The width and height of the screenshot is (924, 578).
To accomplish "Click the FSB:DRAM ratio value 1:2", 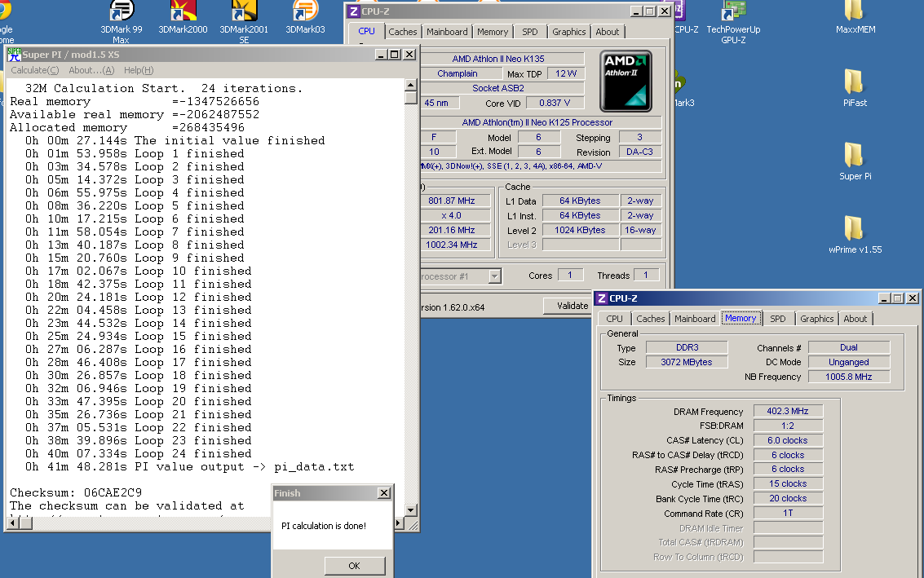I will [788, 426].
